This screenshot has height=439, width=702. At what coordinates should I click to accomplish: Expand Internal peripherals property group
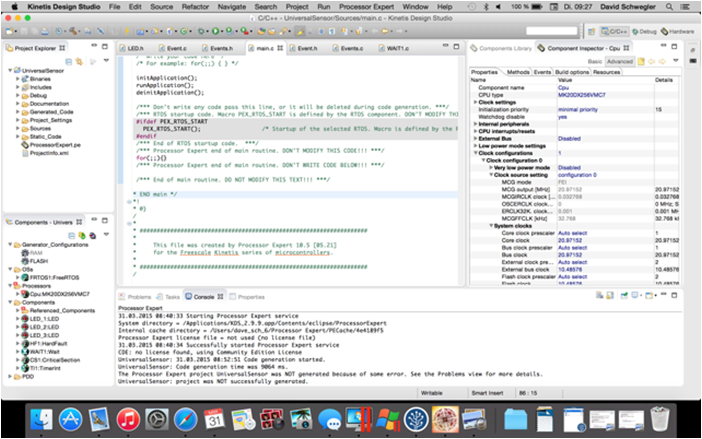click(x=475, y=124)
